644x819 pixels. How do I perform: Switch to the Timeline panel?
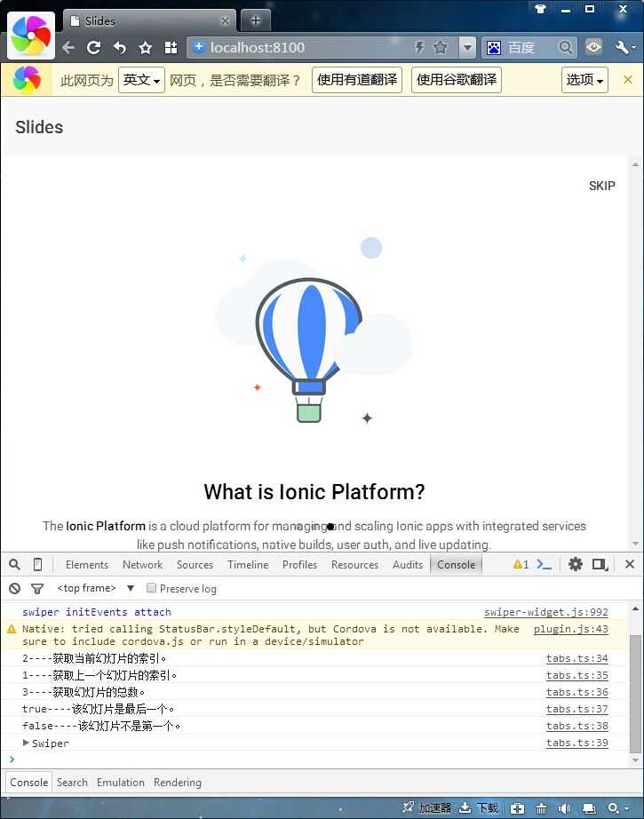coord(248,565)
